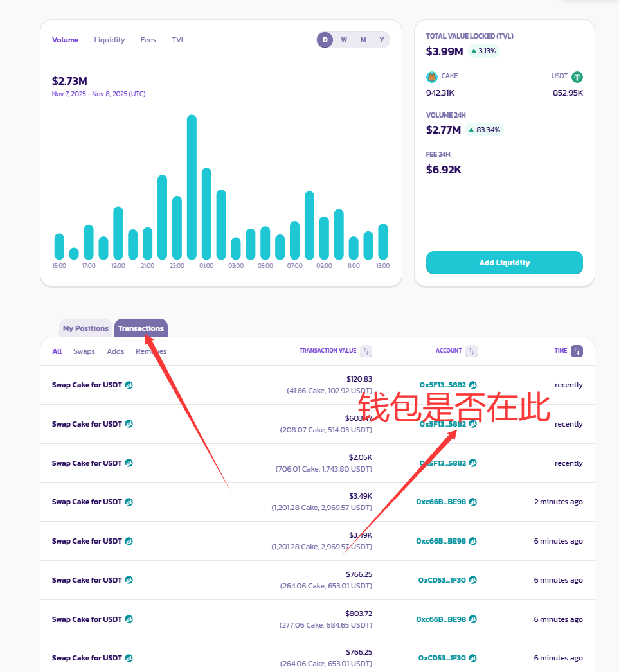This screenshot has width=619, height=672.
Task: Filter transactions by Adds
Action: (116, 351)
